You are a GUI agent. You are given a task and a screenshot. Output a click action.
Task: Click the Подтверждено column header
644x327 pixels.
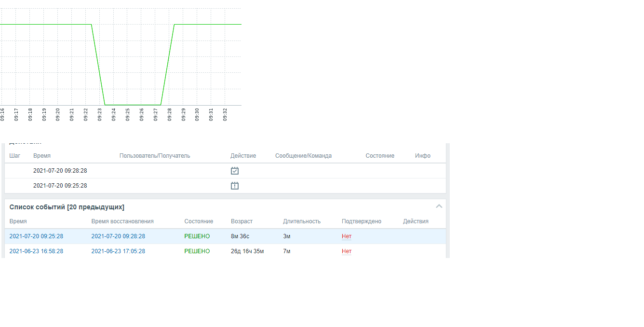tap(362, 221)
